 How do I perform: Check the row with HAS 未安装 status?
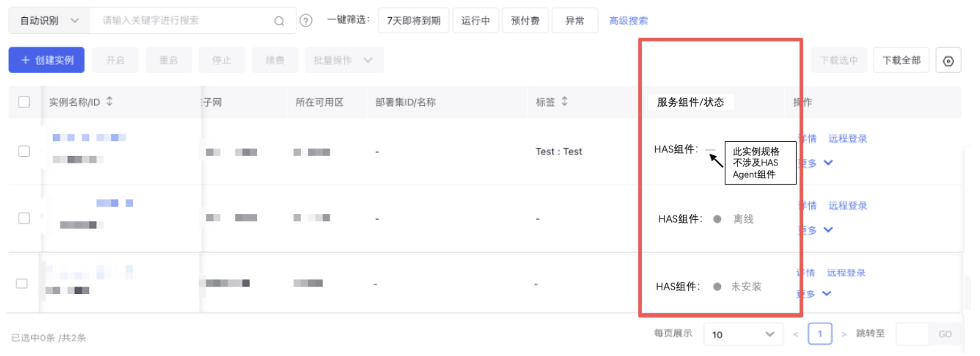[x=22, y=284]
